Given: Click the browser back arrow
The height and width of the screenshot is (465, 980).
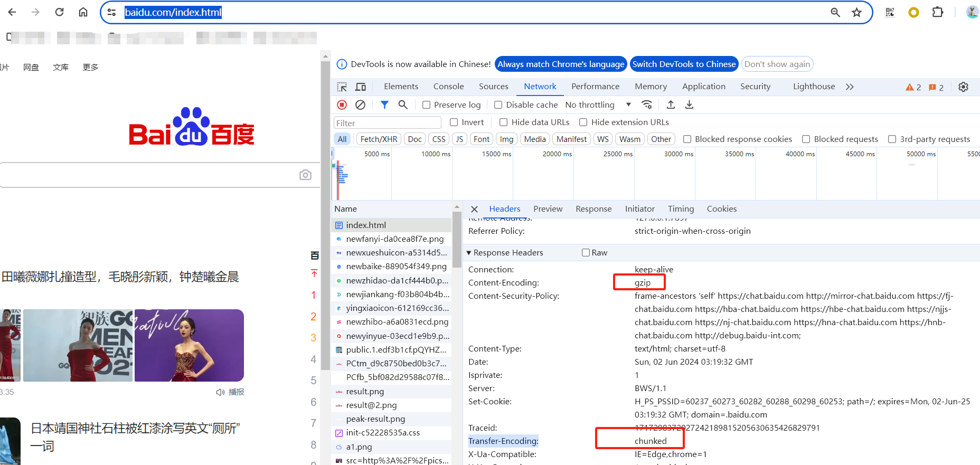Looking at the screenshot, I should [12, 12].
